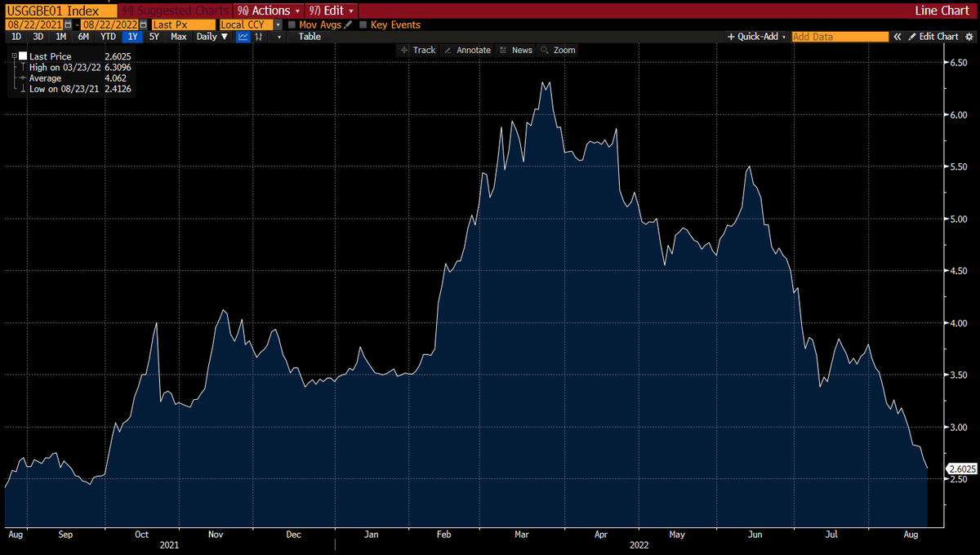Click the white Last Price legend swatch
The image size is (980, 555).
tap(22, 56)
